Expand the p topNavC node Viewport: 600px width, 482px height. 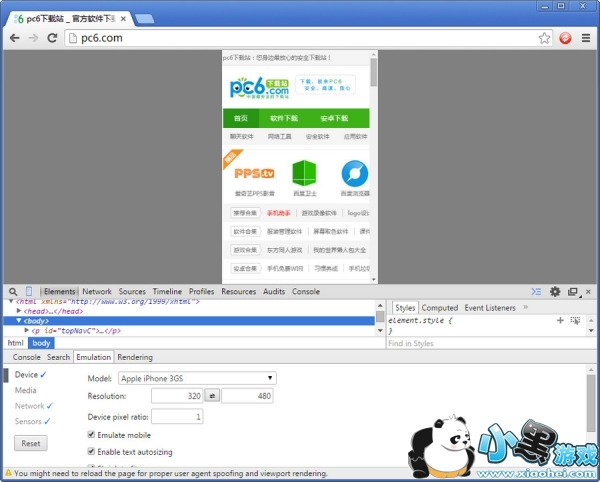(27, 330)
